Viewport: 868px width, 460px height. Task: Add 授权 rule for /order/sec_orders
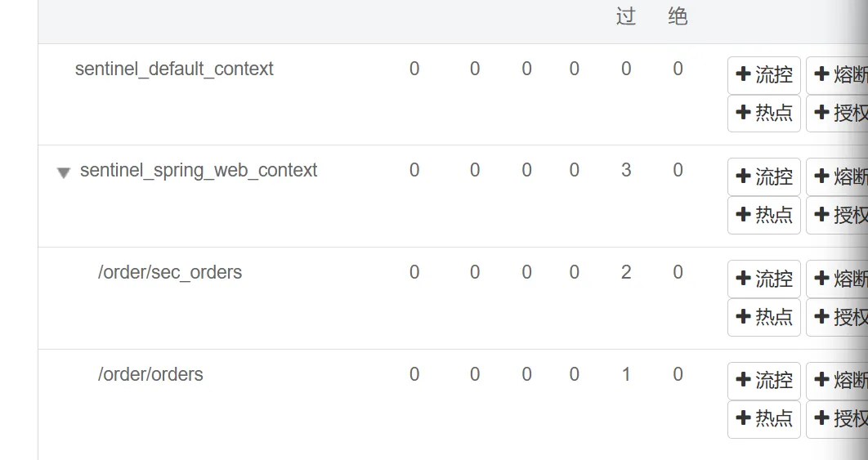(837, 317)
